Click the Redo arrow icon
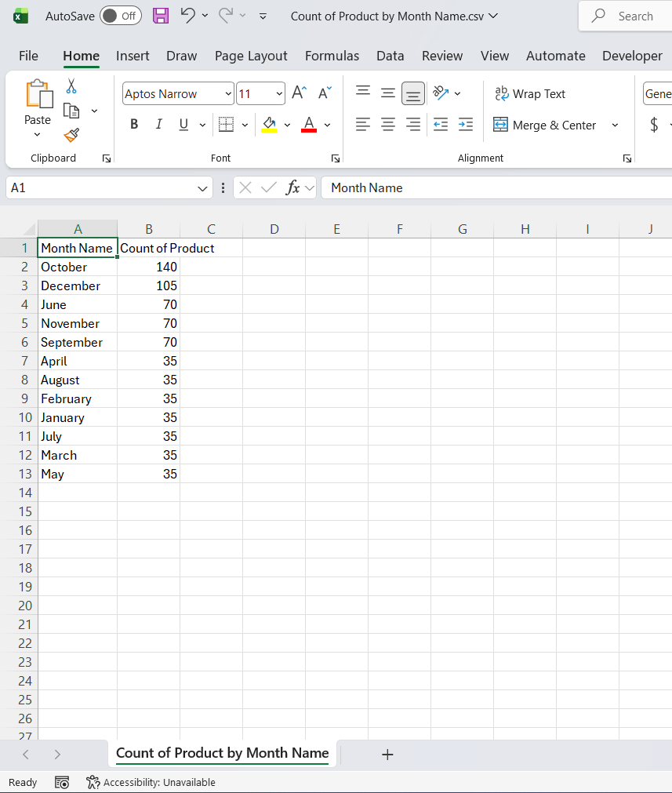672x793 pixels. (x=226, y=16)
